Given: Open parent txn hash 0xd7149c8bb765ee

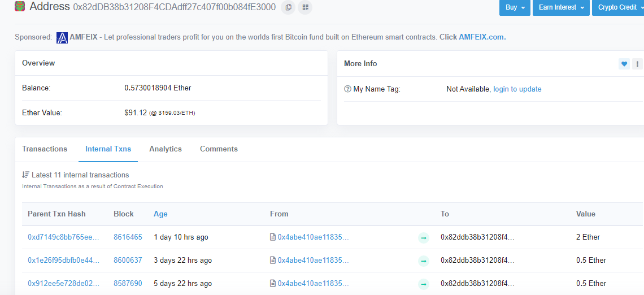Looking at the screenshot, I should tap(64, 237).
